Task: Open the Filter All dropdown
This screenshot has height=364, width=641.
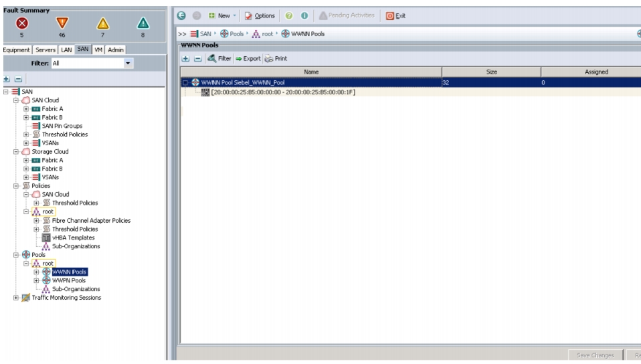Action: pyautogui.click(x=128, y=64)
